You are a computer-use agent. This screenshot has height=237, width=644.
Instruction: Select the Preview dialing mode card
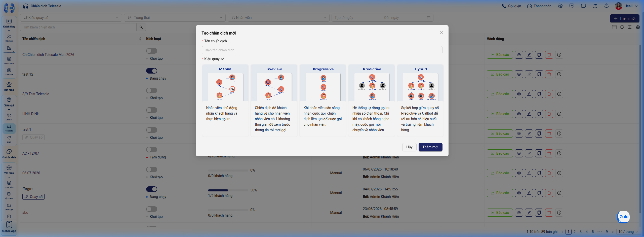click(274, 100)
